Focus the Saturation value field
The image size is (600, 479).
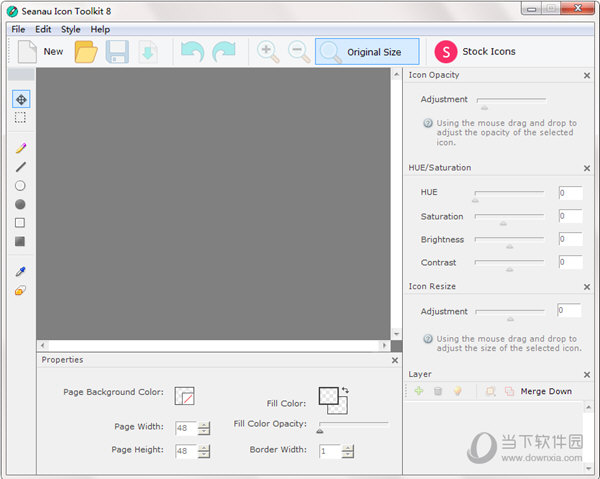(x=571, y=216)
